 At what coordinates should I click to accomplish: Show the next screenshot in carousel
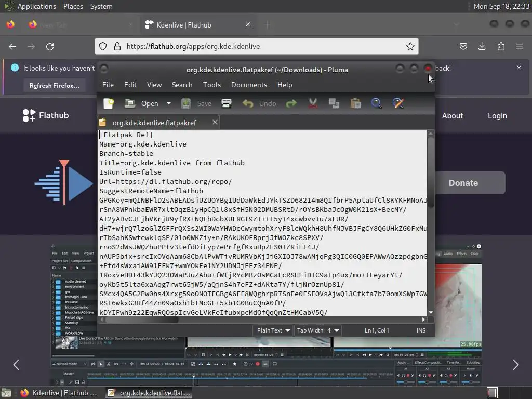(516, 365)
